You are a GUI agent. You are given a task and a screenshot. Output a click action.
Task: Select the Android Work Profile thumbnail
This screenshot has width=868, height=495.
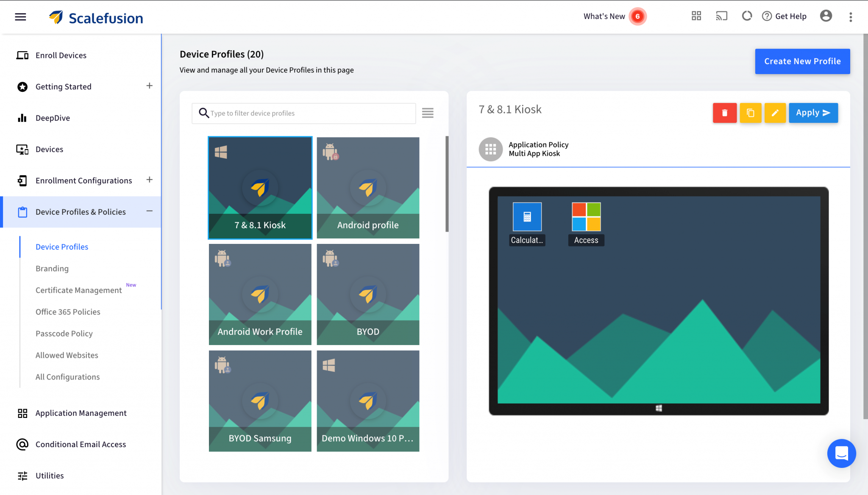tap(260, 294)
